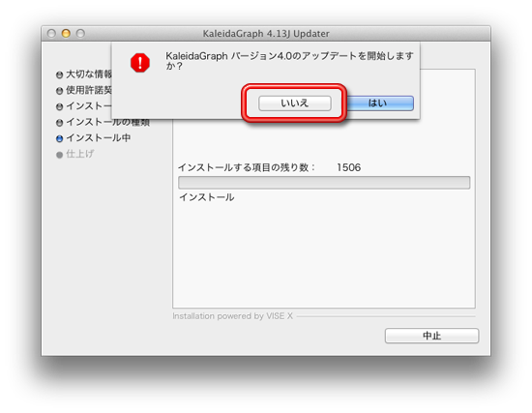Select the インストールの種類 step
Screen dimensions: 532x413
coord(108,122)
